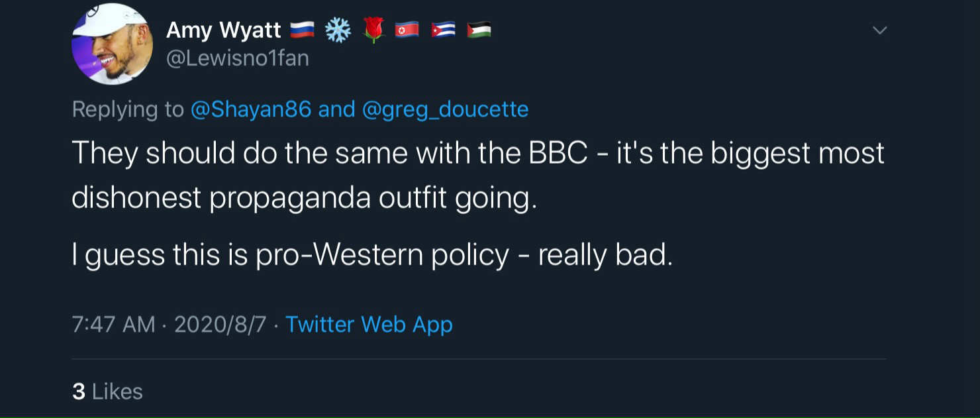Viewport: 980px width, 418px height.
Task: Click the snowflake emoji in the display name
Action: click(338, 30)
